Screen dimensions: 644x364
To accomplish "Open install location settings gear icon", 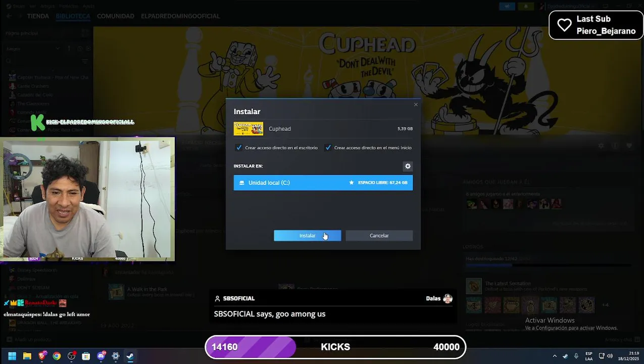I will click(408, 166).
